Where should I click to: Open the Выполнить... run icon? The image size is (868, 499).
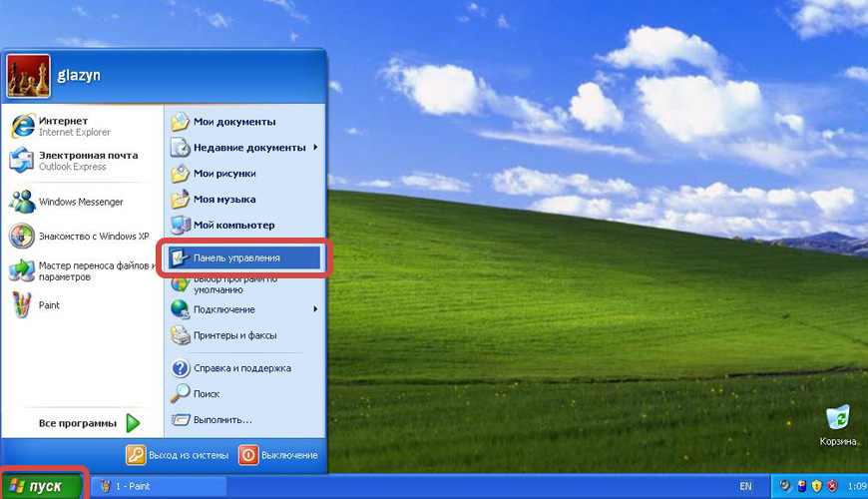coord(180,420)
